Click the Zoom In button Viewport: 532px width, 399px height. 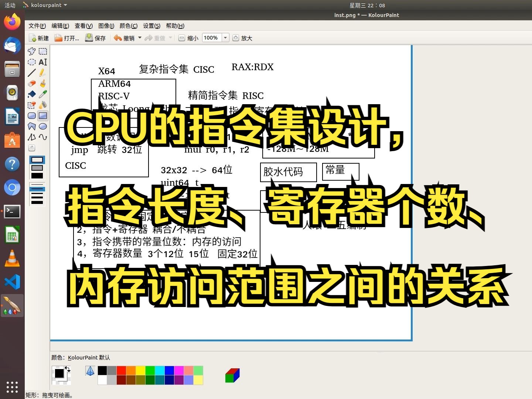click(242, 38)
